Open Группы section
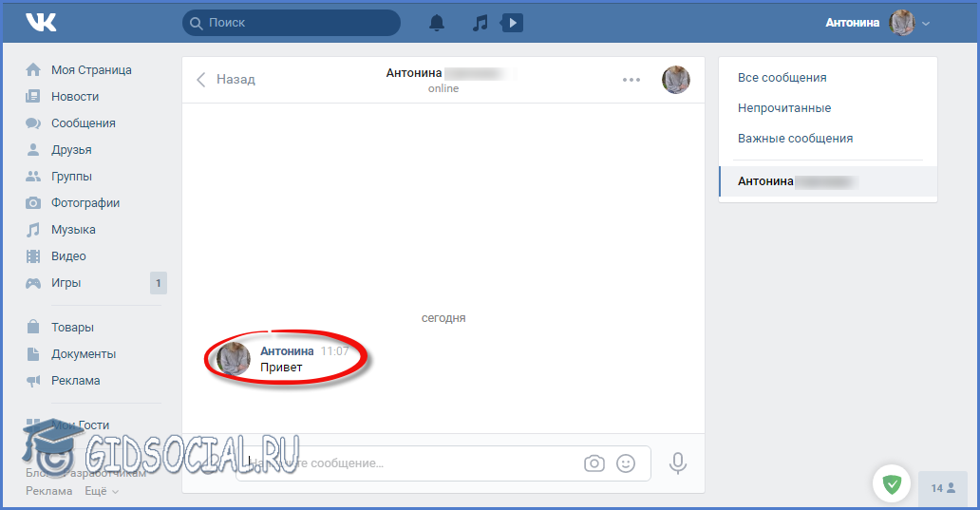The width and height of the screenshot is (980, 510). point(71,177)
